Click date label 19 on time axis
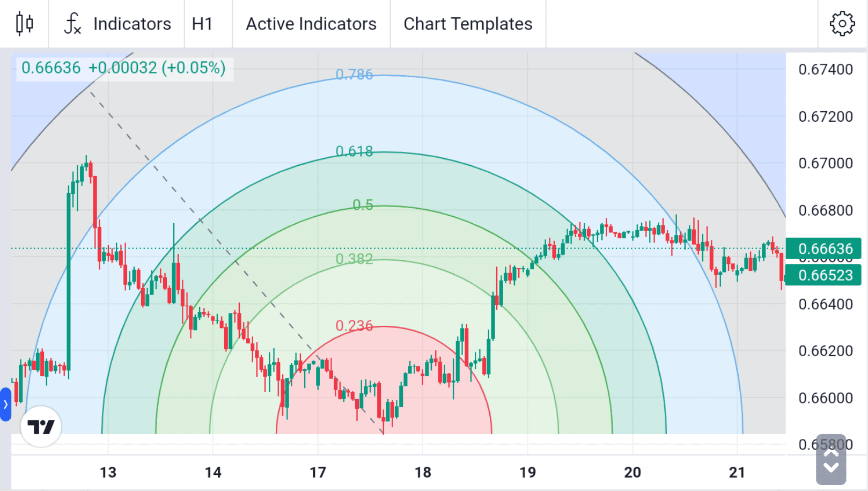Image resolution: width=868 pixels, height=491 pixels. tap(527, 472)
